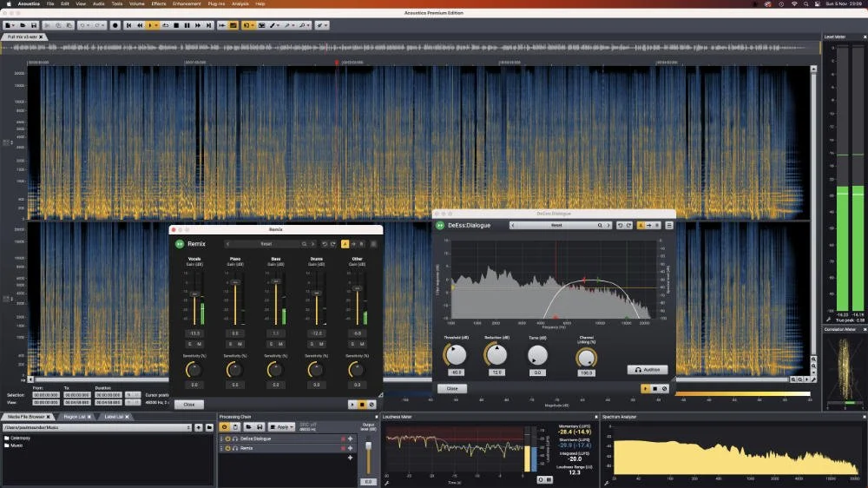Mute the Drums stem in Remix
The height and width of the screenshot is (488, 868).
(x=321, y=344)
